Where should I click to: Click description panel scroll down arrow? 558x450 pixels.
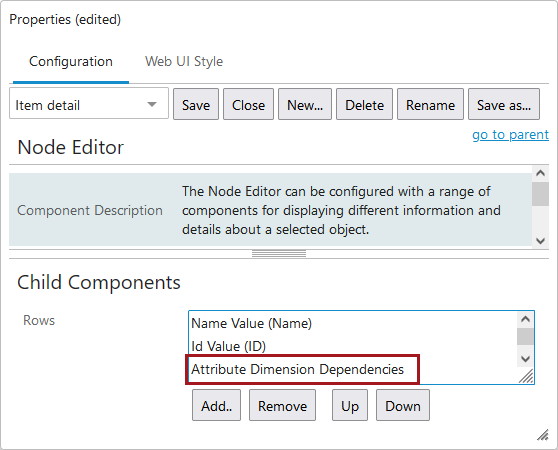540,240
